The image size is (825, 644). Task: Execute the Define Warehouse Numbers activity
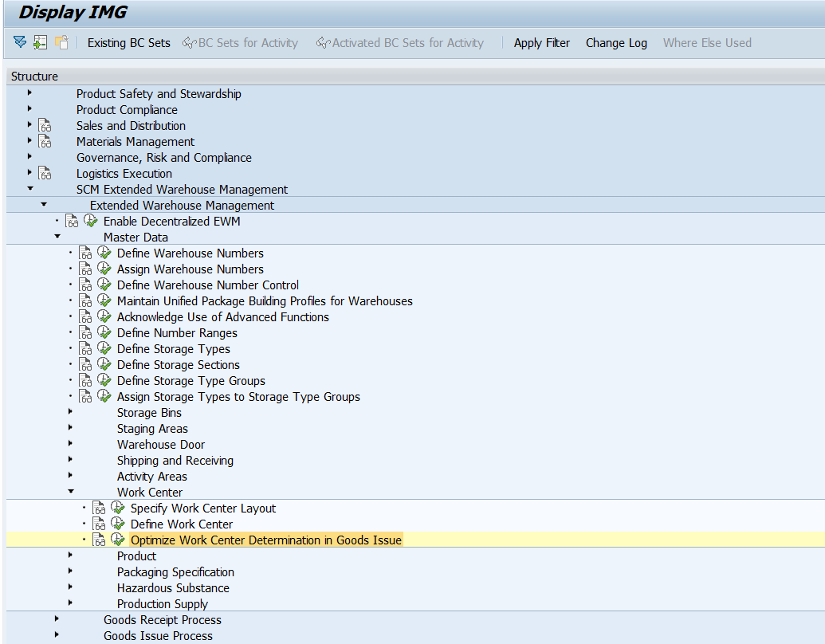point(104,253)
